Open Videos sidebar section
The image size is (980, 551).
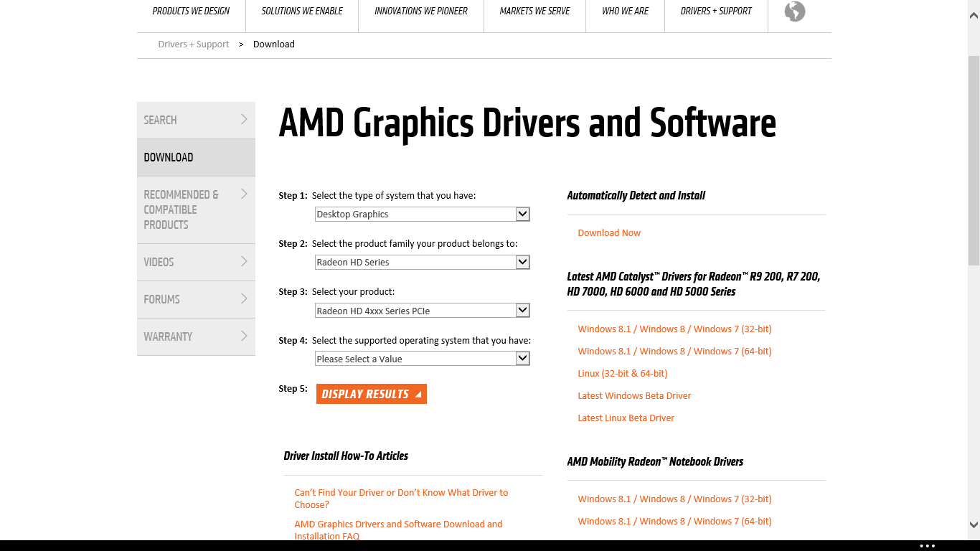(x=196, y=262)
